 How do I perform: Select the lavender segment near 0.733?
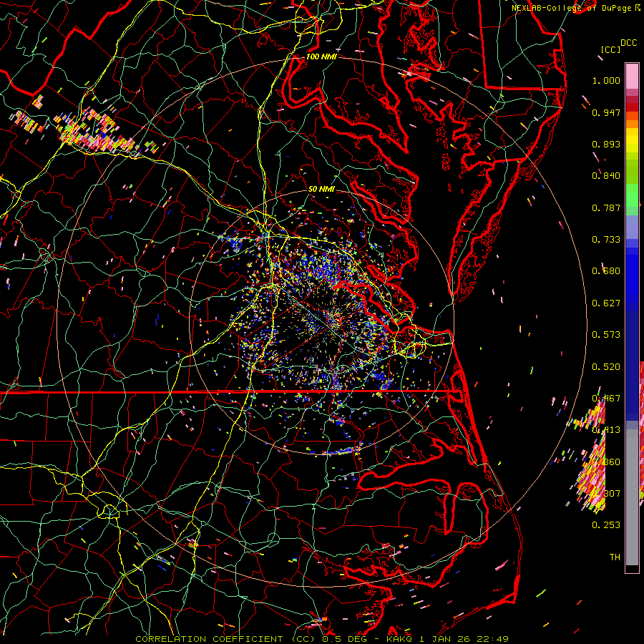pyautogui.click(x=632, y=227)
